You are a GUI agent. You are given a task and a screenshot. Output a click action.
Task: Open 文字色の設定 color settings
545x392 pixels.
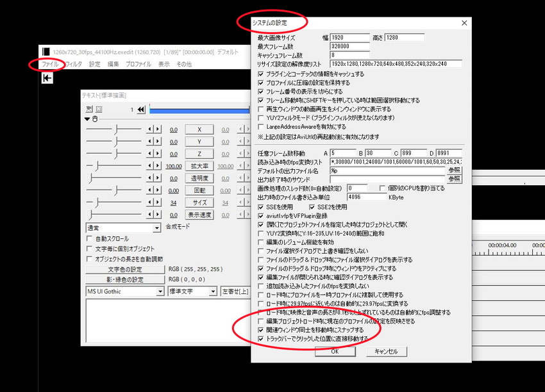125,269
